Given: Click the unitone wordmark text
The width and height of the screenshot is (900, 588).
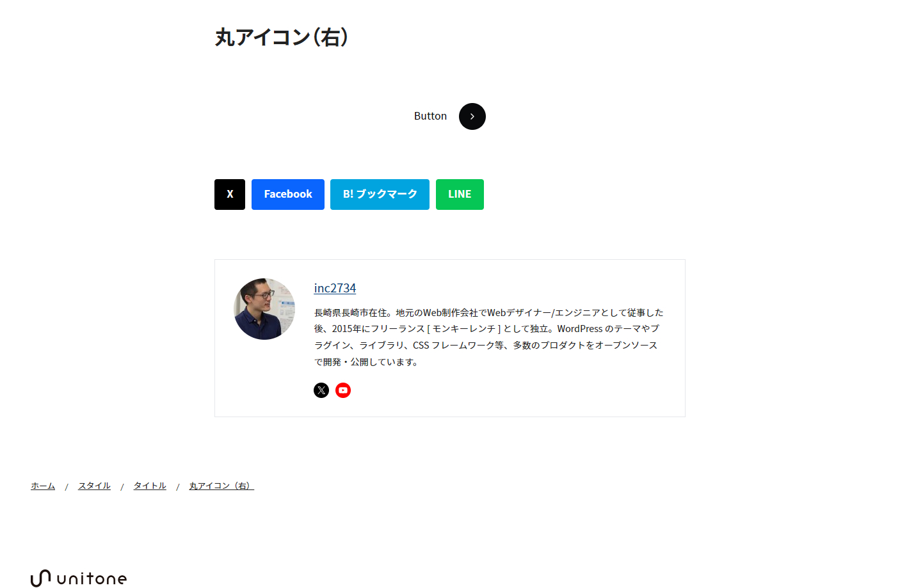Looking at the screenshot, I should coord(92,579).
